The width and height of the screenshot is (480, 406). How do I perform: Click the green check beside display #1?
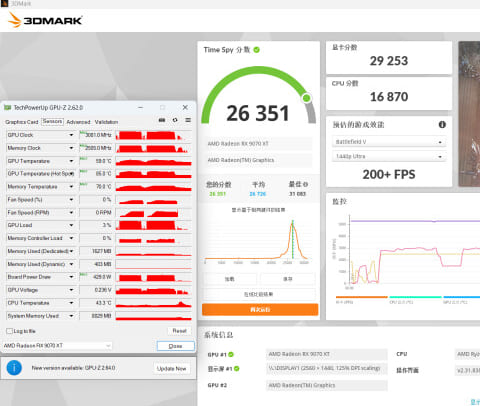click(237, 368)
